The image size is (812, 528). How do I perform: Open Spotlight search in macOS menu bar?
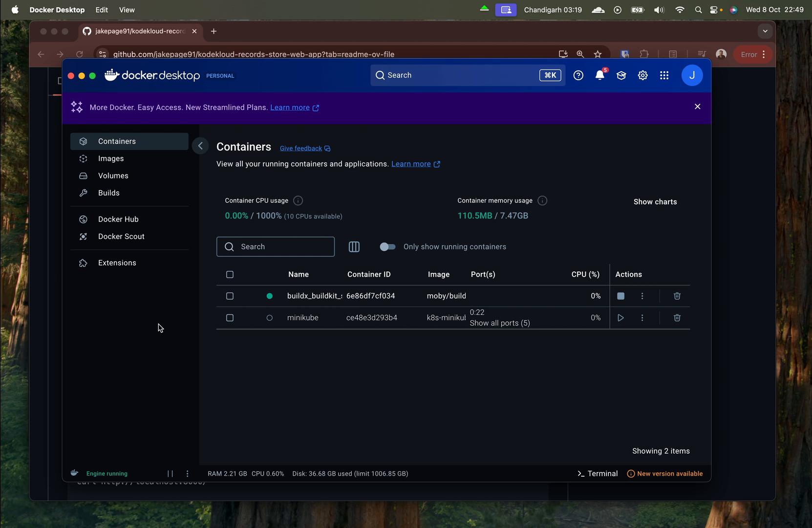pyautogui.click(x=698, y=10)
